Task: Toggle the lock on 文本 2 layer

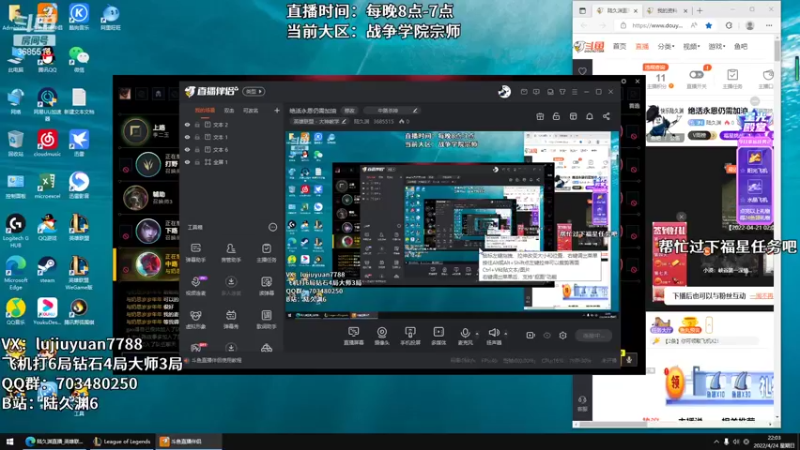Action: [x=197, y=124]
